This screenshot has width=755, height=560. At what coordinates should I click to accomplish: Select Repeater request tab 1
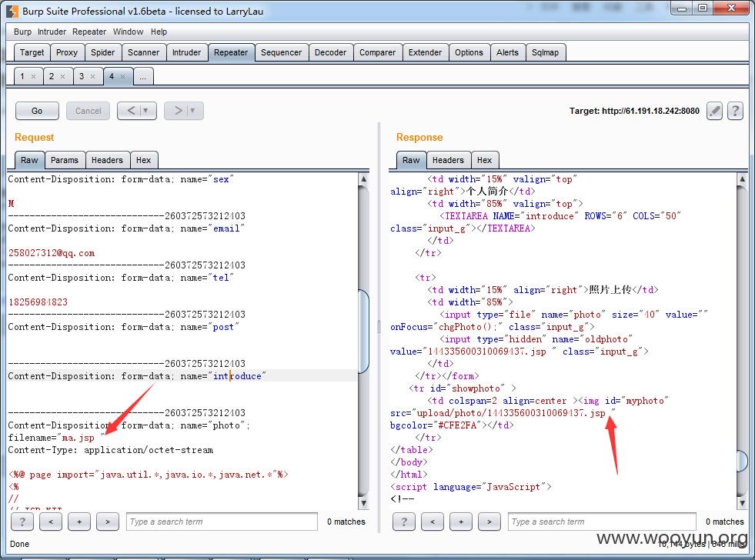click(22, 76)
